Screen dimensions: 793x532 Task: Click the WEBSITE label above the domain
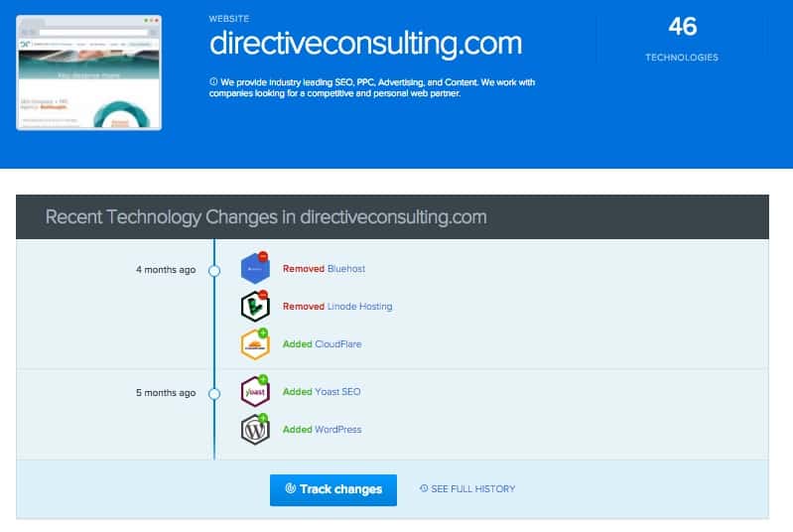pos(229,19)
